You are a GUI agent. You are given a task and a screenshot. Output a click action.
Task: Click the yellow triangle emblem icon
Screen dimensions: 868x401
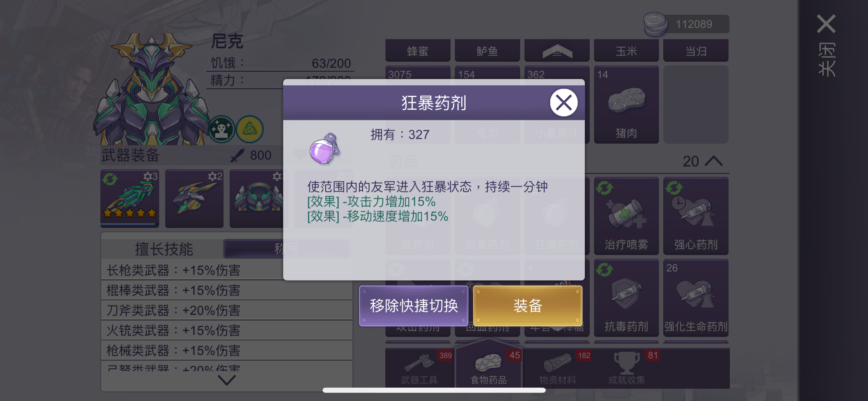(x=250, y=129)
